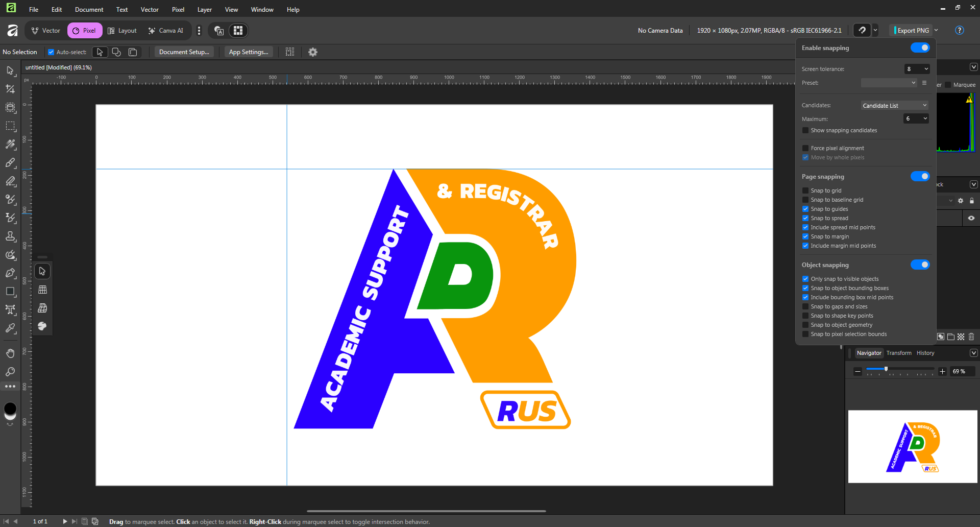Enable the Snap to grid checkbox
The height and width of the screenshot is (527, 980).
click(x=805, y=190)
